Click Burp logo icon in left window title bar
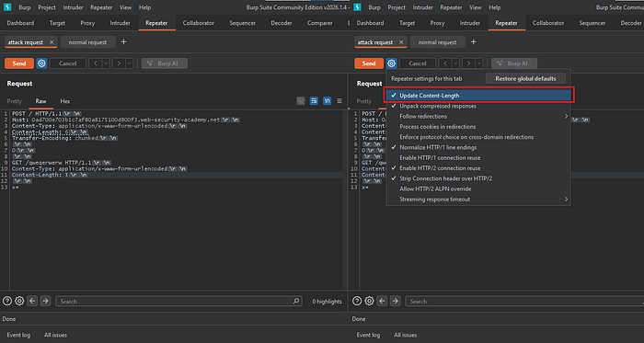 pyautogui.click(x=7, y=7)
